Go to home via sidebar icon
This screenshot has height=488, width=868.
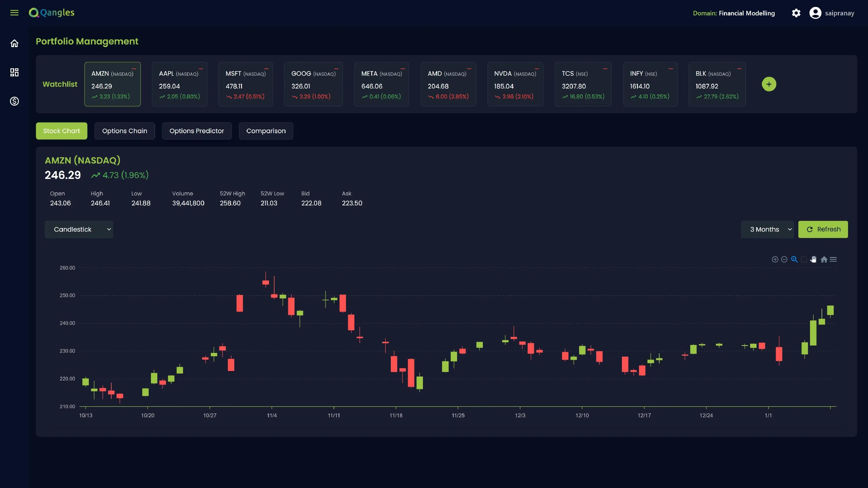14,43
